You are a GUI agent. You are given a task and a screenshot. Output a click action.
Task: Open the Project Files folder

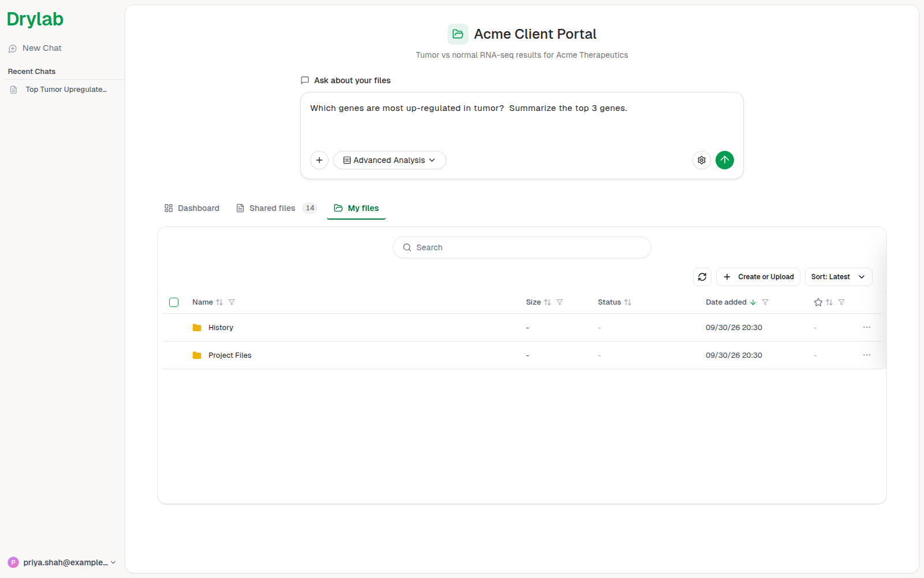pyautogui.click(x=230, y=355)
